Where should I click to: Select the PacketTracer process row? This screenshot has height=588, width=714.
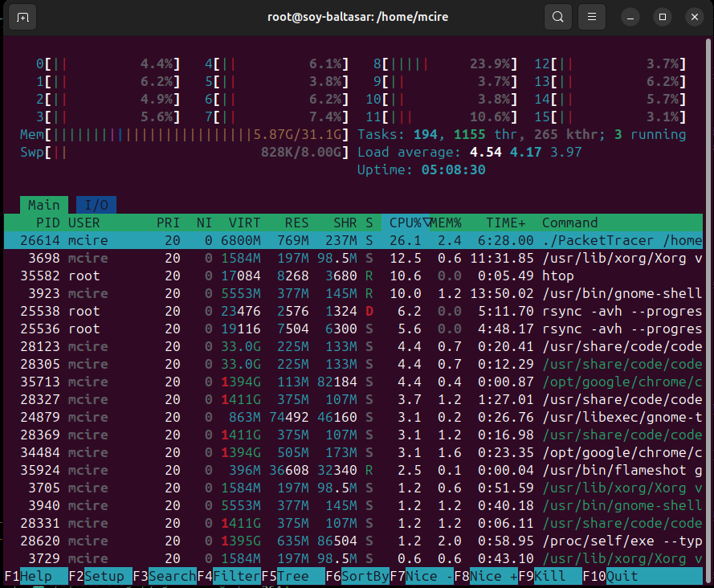[321, 240]
